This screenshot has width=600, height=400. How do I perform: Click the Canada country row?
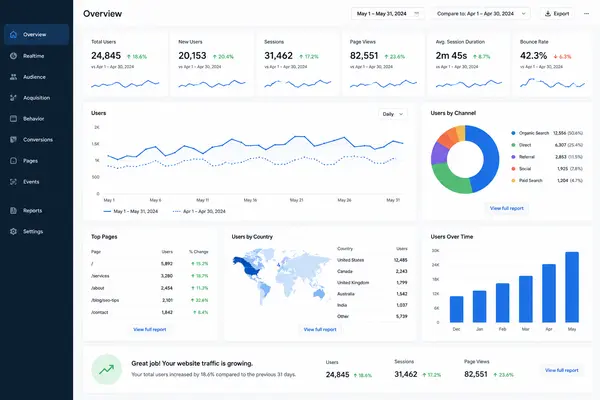pyautogui.click(x=372, y=271)
